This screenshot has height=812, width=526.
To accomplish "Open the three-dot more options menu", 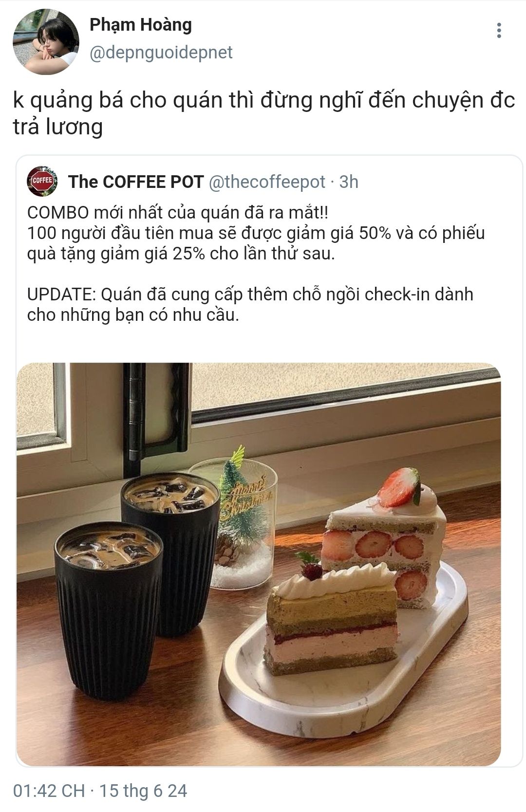I will point(499,30).
